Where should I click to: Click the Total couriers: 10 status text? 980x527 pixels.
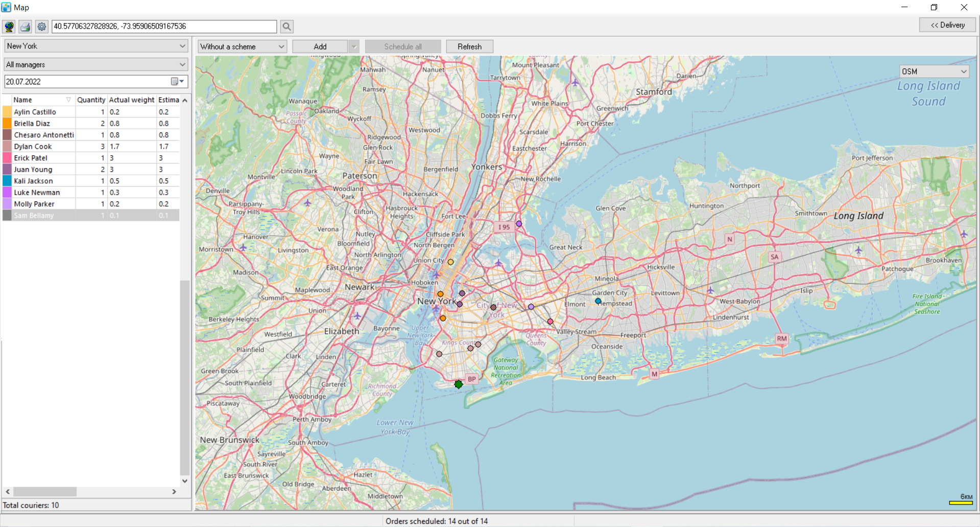click(31, 505)
